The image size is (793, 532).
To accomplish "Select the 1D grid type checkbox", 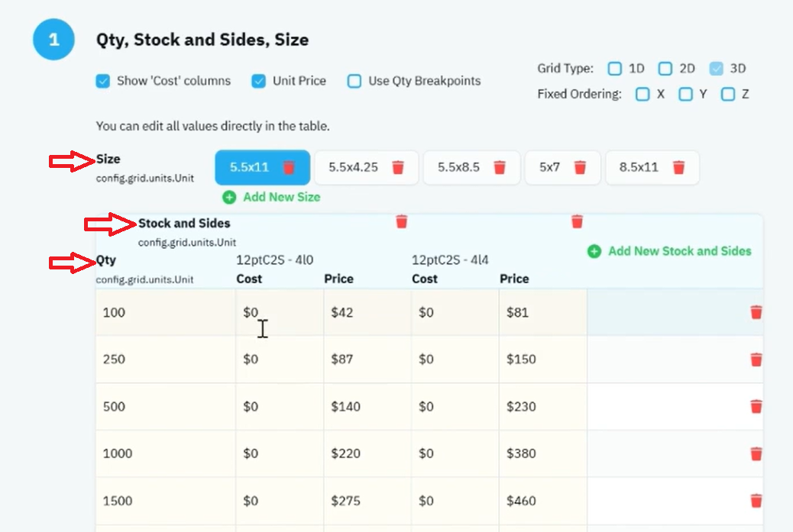I will 614,68.
